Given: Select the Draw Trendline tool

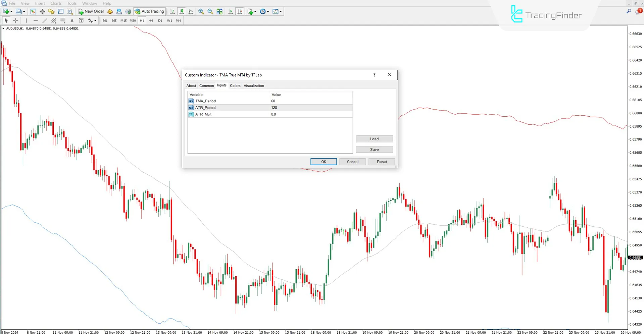Looking at the screenshot, I should (x=44, y=20).
